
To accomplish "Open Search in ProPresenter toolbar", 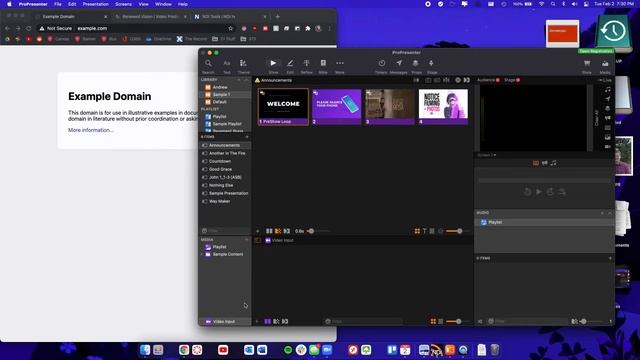I will (x=208, y=66).
